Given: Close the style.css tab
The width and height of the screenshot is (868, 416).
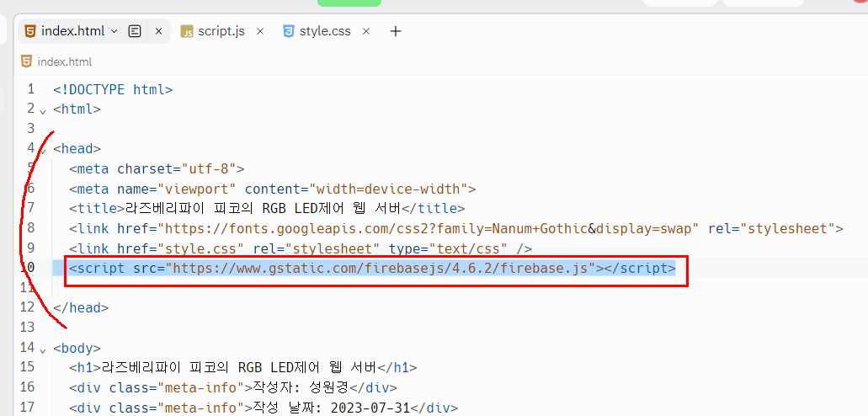Looking at the screenshot, I should pos(366,31).
